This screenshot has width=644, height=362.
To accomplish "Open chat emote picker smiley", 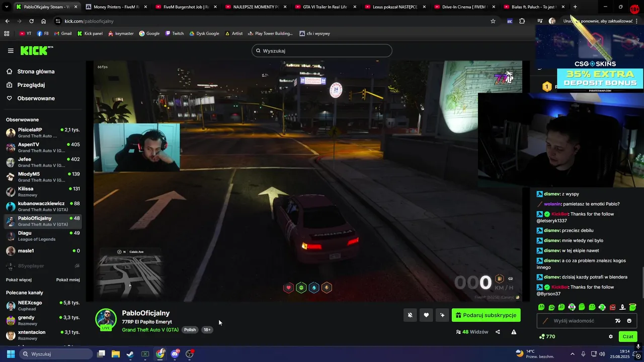I will click(x=629, y=321).
